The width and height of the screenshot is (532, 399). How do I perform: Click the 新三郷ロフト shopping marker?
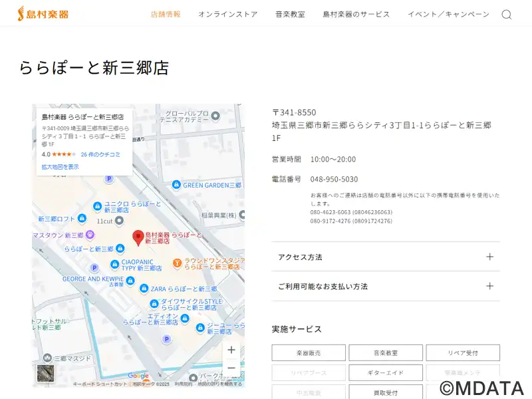point(82,218)
